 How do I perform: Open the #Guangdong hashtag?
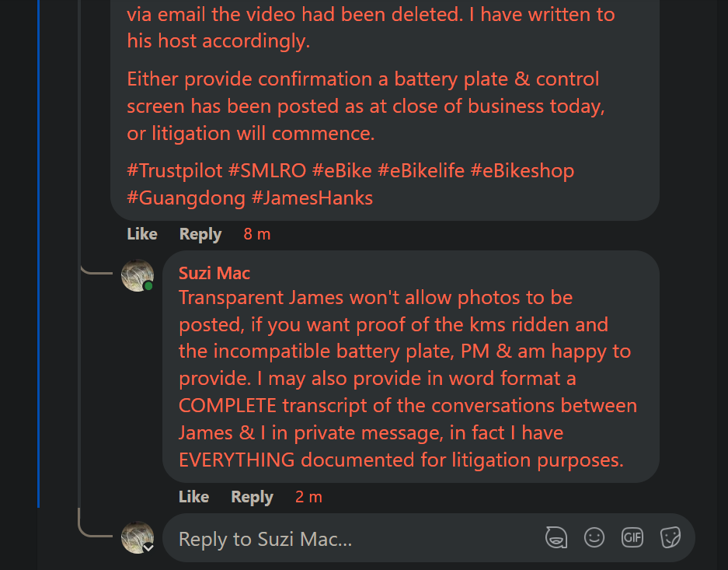pos(186,198)
